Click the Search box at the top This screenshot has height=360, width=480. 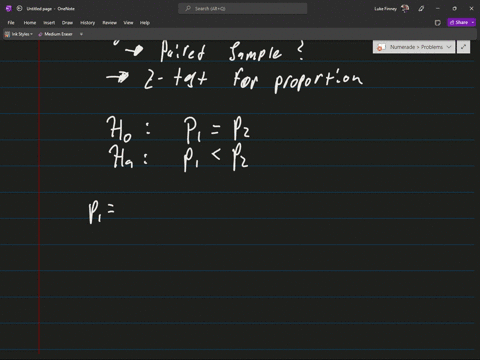pos(243,9)
